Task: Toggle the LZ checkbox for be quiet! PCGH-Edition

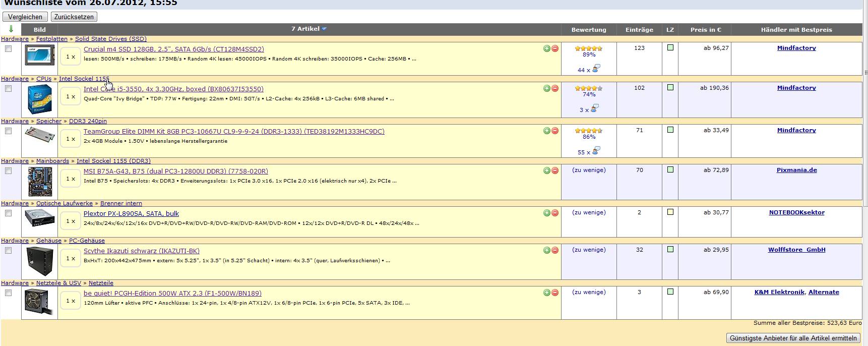Action: pyautogui.click(x=670, y=292)
